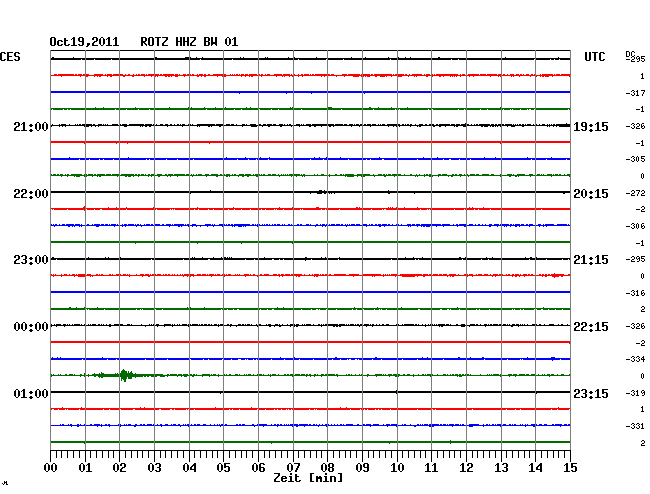Select the 21:00 CES time label
The height and width of the screenshot is (494, 650).
[x=31, y=126]
